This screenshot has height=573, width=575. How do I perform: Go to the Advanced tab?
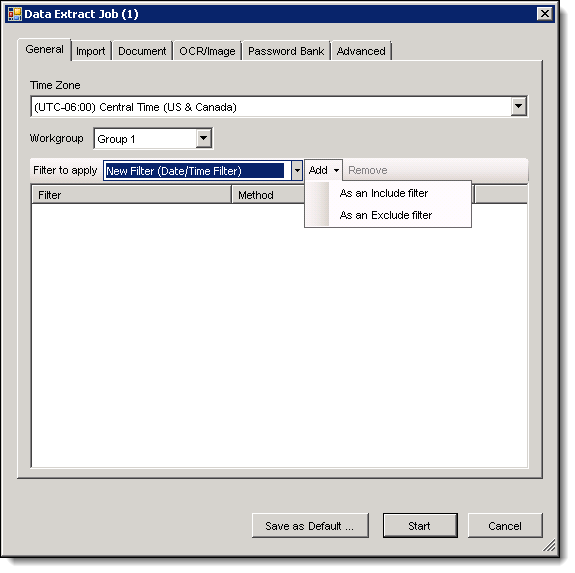click(361, 51)
